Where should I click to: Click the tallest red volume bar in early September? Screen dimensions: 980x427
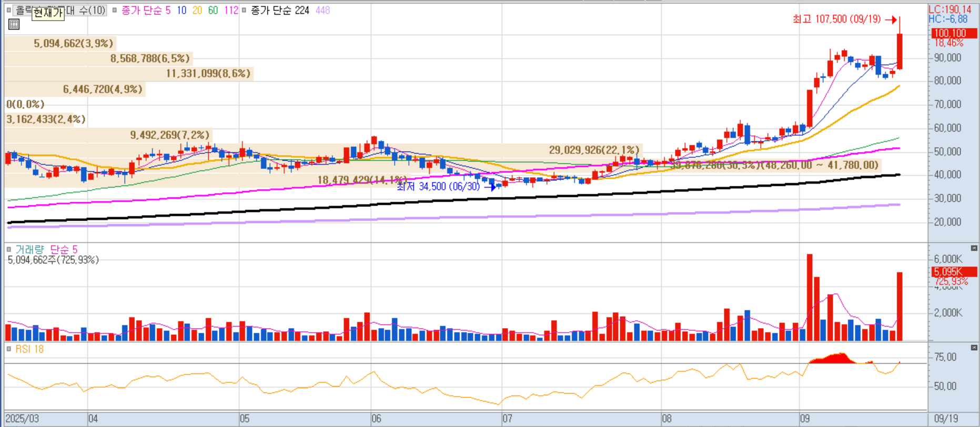[x=810, y=297]
